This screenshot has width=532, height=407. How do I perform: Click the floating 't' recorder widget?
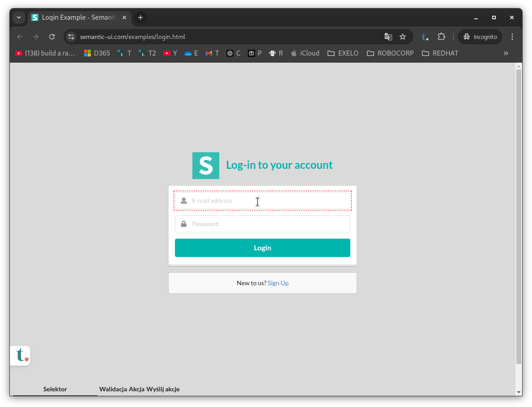coord(20,356)
